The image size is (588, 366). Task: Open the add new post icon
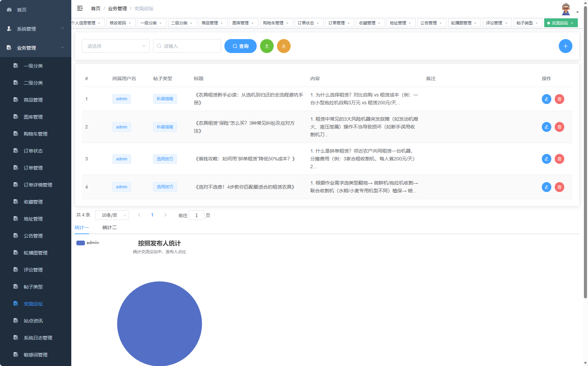pyautogui.click(x=565, y=46)
